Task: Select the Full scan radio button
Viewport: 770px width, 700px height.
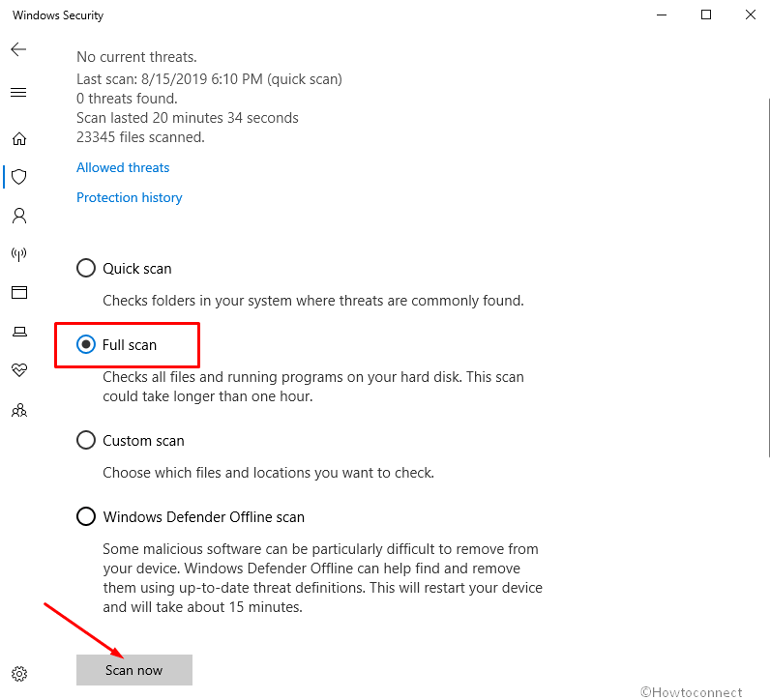Action: [86, 344]
